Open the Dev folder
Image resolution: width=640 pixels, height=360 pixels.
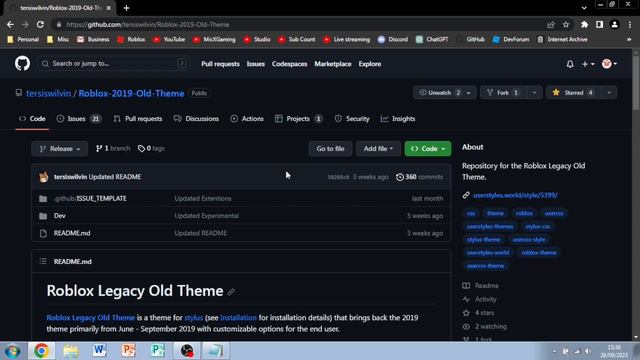[x=60, y=216]
